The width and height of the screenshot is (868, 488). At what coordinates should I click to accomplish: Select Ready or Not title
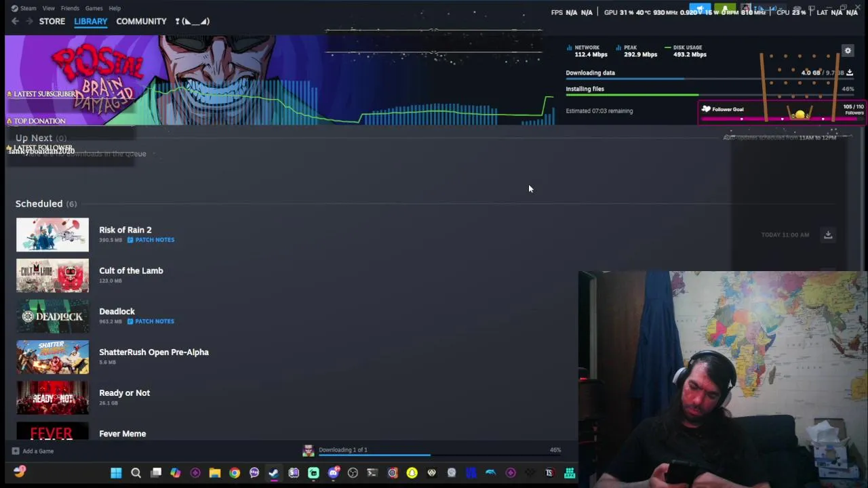(x=125, y=392)
